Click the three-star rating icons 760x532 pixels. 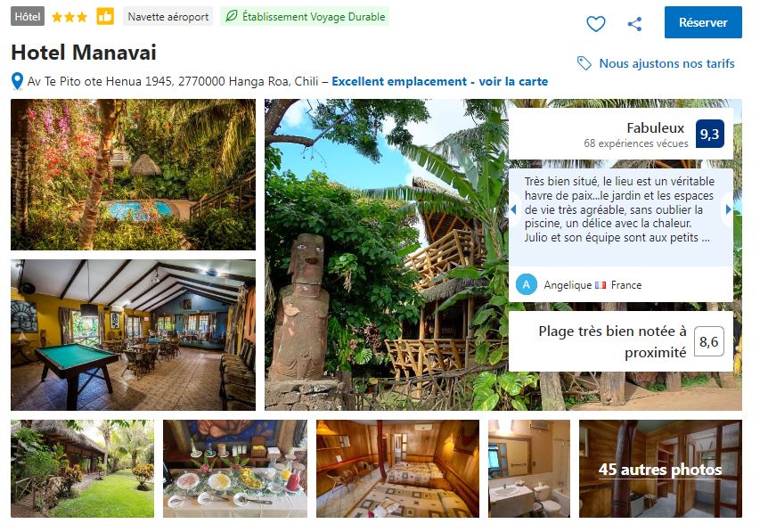coord(69,17)
